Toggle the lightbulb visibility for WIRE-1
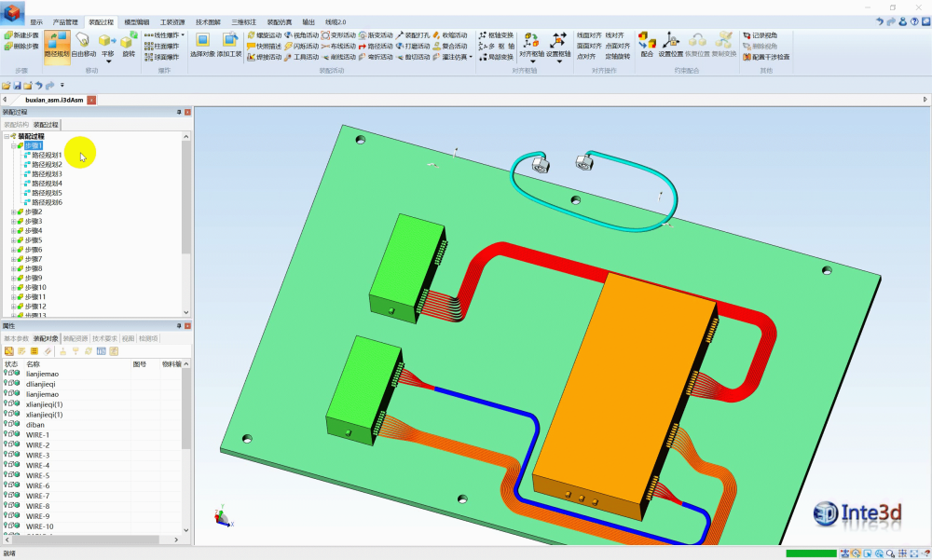This screenshot has width=932, height=560. [x=6, y=434]
